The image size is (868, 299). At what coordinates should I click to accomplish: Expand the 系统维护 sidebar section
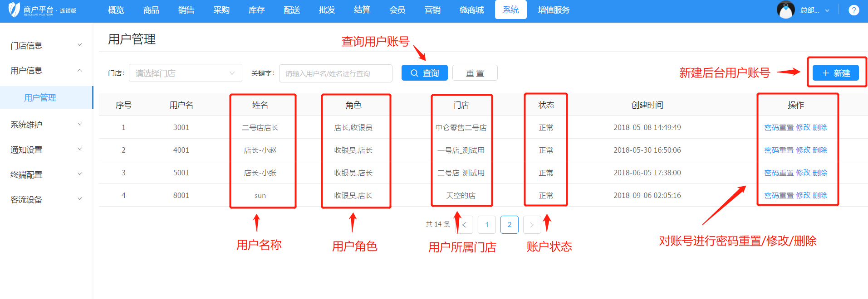tap(45, 125)
